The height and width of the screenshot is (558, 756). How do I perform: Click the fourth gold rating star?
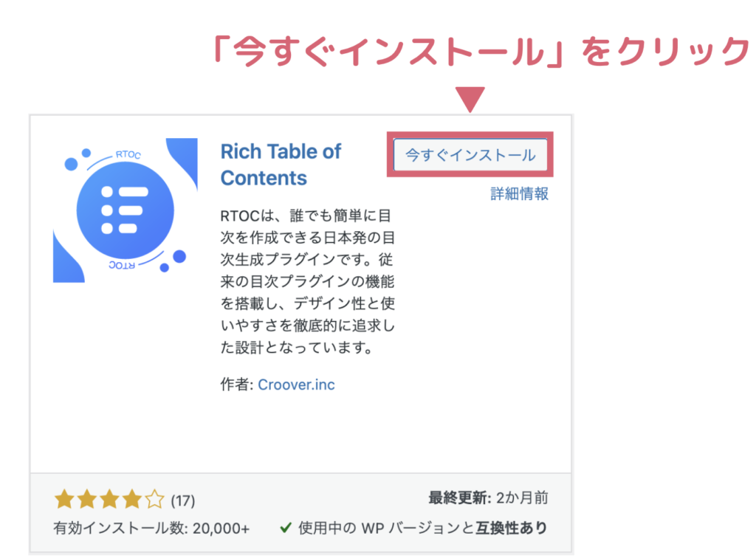[131, 500]
